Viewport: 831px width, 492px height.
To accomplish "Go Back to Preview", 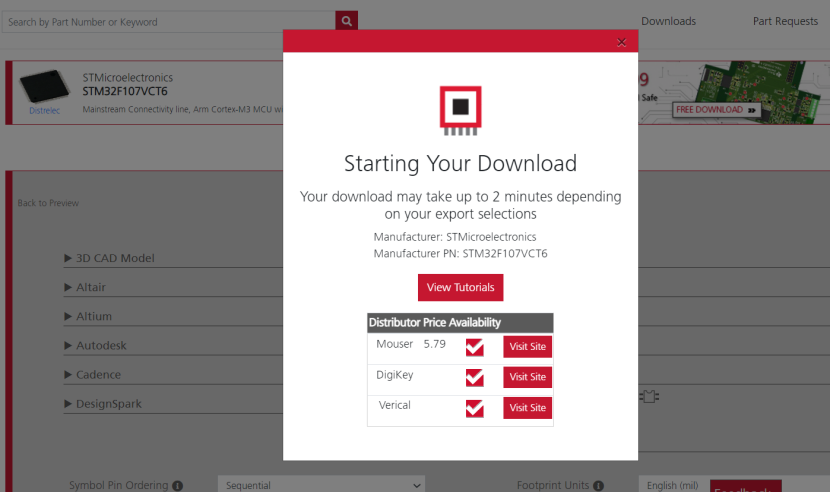I will [x=48, y=203].
